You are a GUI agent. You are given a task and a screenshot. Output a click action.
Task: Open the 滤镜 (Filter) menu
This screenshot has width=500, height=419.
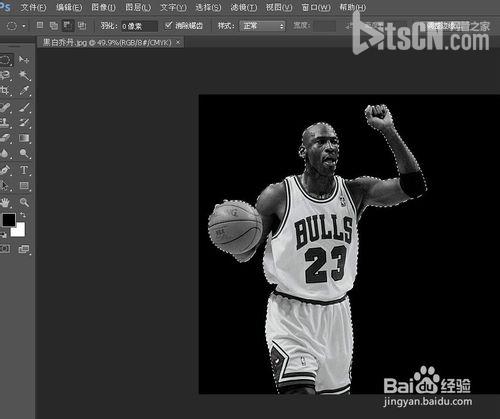click(244, 7)
